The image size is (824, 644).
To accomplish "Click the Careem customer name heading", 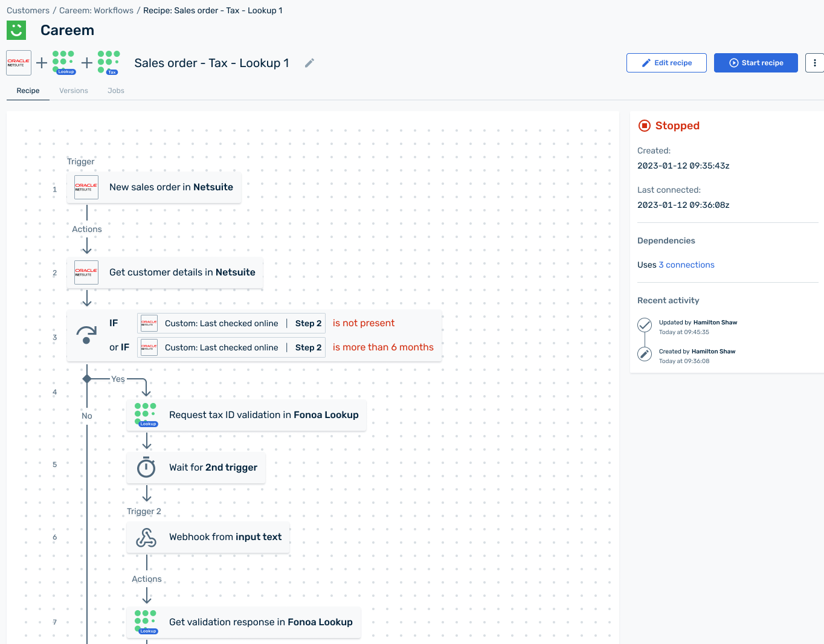I will pos(67,30).
